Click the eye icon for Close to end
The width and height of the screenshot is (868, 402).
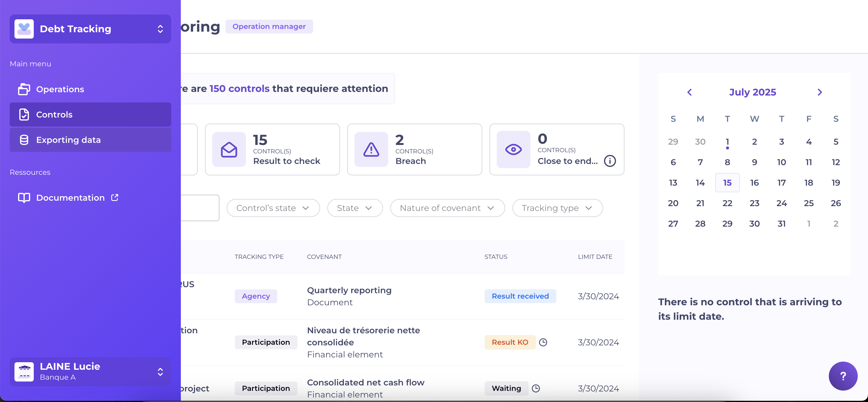pos(513,149)
